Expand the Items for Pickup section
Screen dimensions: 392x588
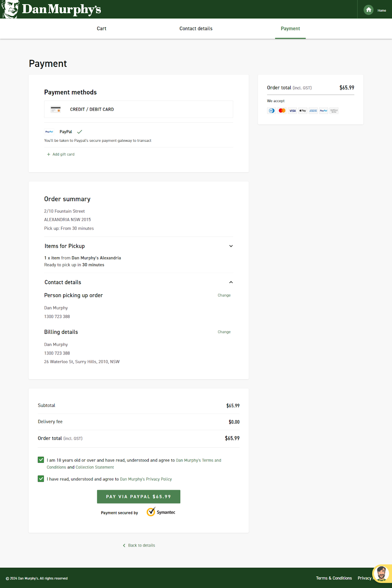click(231, 246)
